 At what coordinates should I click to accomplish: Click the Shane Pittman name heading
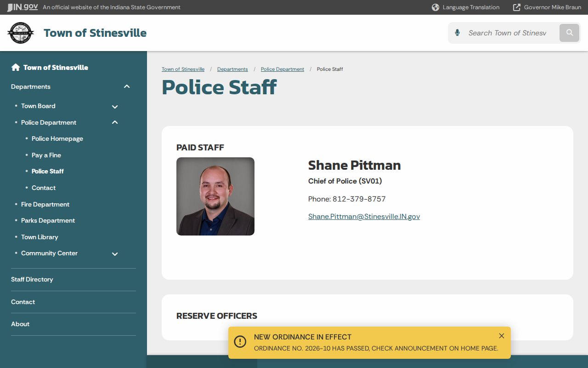[x=355, y=165]
